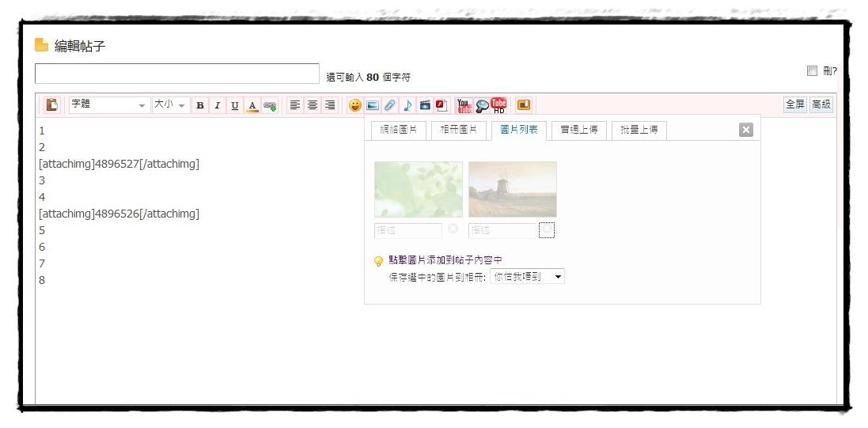Click the paste clipboard icon
This screenshot has height=428, width=868.
pos(52,105)
